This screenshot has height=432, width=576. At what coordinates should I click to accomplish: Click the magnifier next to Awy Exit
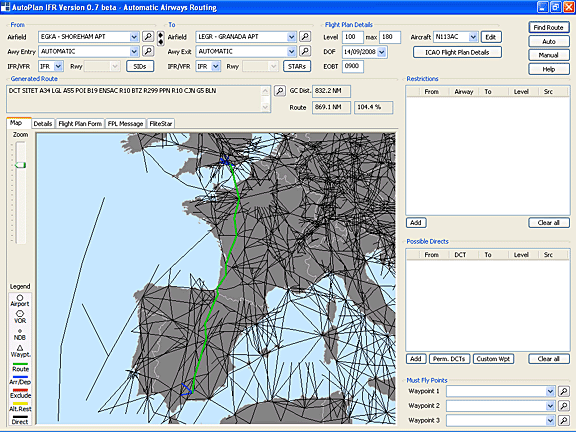coord(305,51)
